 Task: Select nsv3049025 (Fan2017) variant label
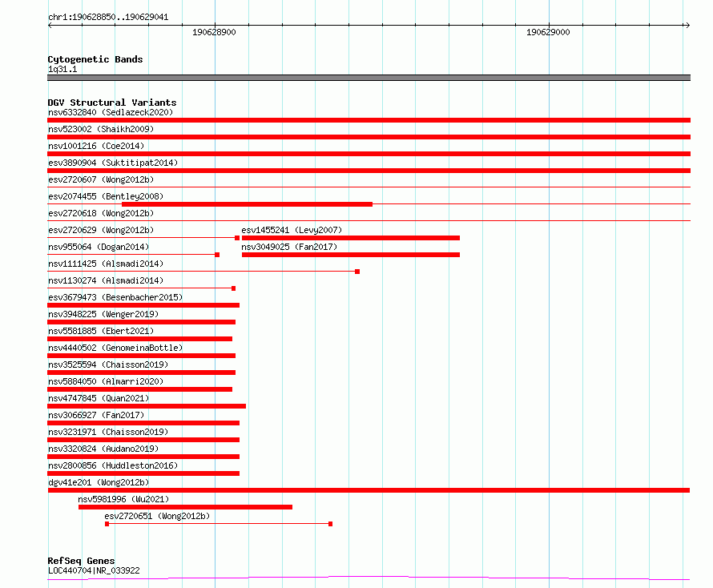(x=289, y=247)
